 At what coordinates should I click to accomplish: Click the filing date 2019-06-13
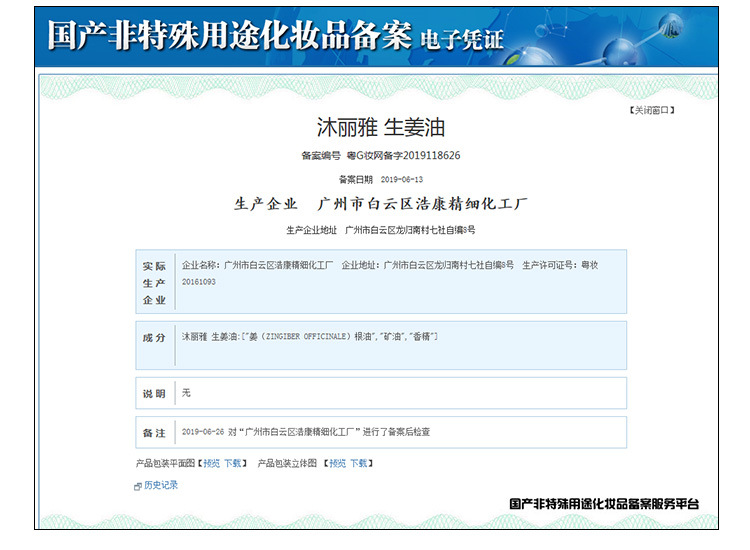(x=403, y=179)
